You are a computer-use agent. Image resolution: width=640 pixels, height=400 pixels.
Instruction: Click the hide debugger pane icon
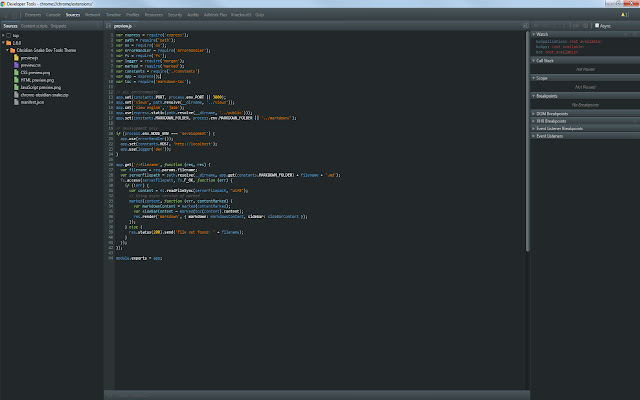point(525,26)
